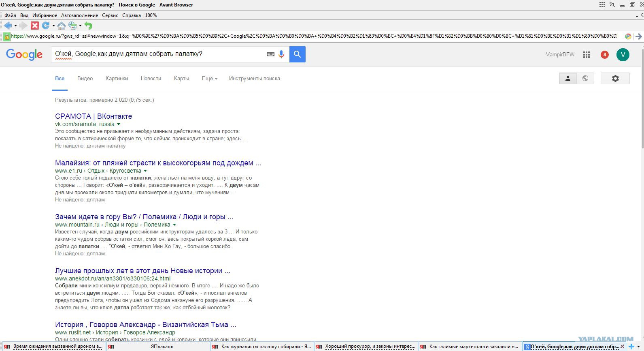Image resolution: width=644 pixels, height=351 pixels.
Task: Open the notifications badge showing 4
Action: coord(605,55)
